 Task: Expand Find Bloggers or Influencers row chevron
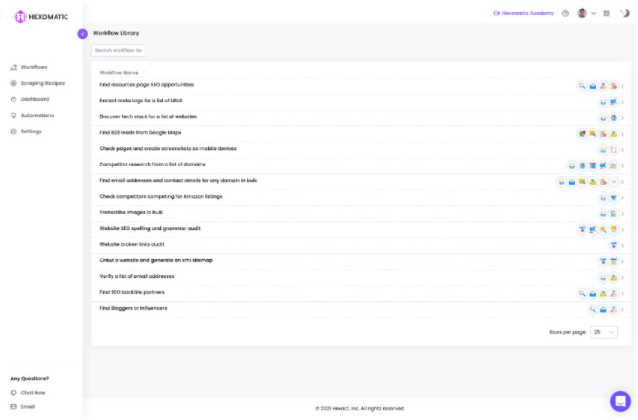[x=623, y=310]
